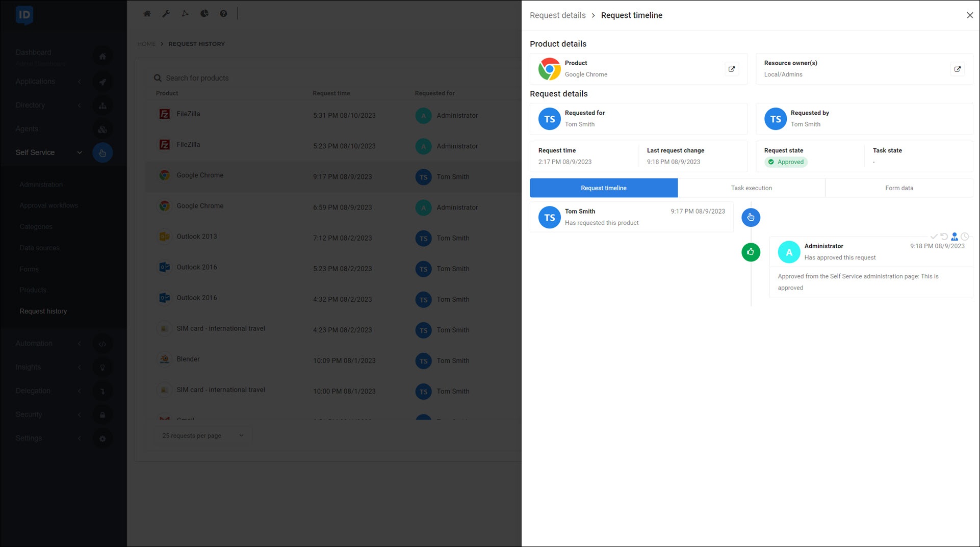This screenshot has width=980, height=547.
Task: Go back to Request details breadcrumb
Action: [557, 15]
